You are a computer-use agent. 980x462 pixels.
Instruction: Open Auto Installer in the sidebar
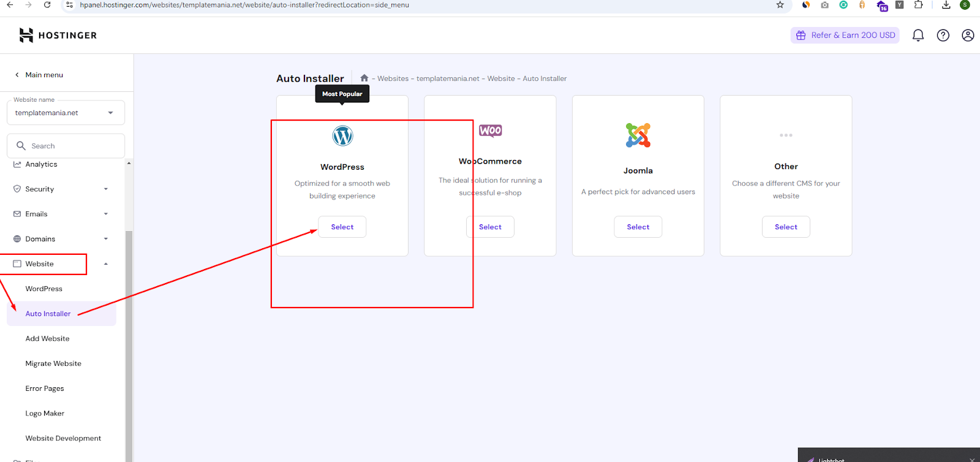click(x=61, y=314)
